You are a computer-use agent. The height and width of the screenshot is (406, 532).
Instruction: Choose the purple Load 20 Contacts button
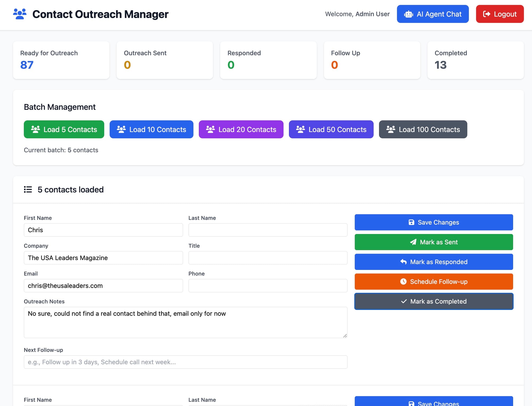241,129
